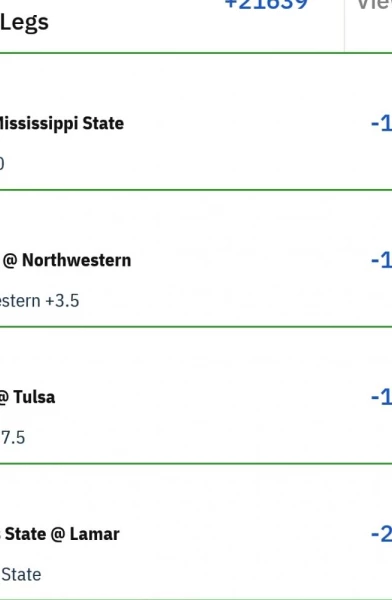The width and height of the screenshot is (392, 600).
Task: Open the State @ Lamar matchup title
Action: (60, 534)
